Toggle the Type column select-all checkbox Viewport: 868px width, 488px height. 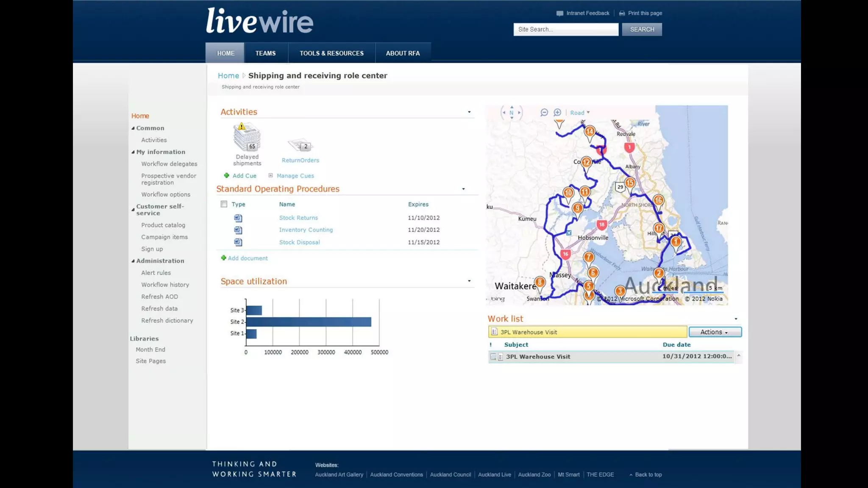tap(224, 204)
